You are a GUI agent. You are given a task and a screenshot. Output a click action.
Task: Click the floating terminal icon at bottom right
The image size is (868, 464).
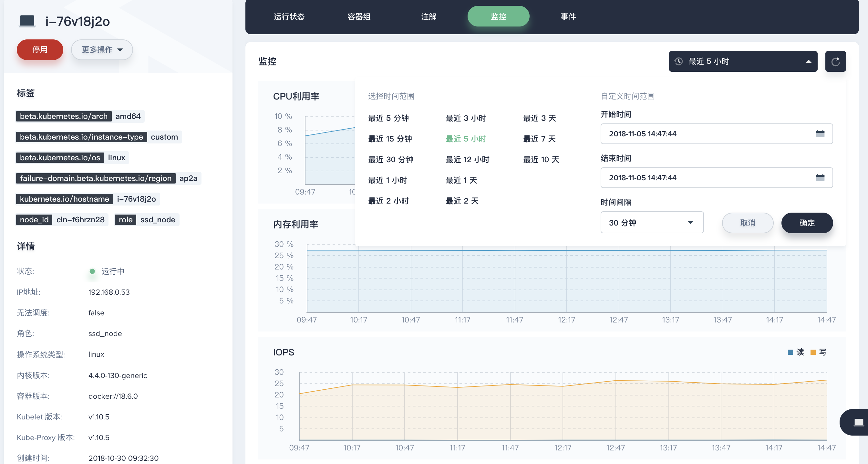(x=858, y=422)
